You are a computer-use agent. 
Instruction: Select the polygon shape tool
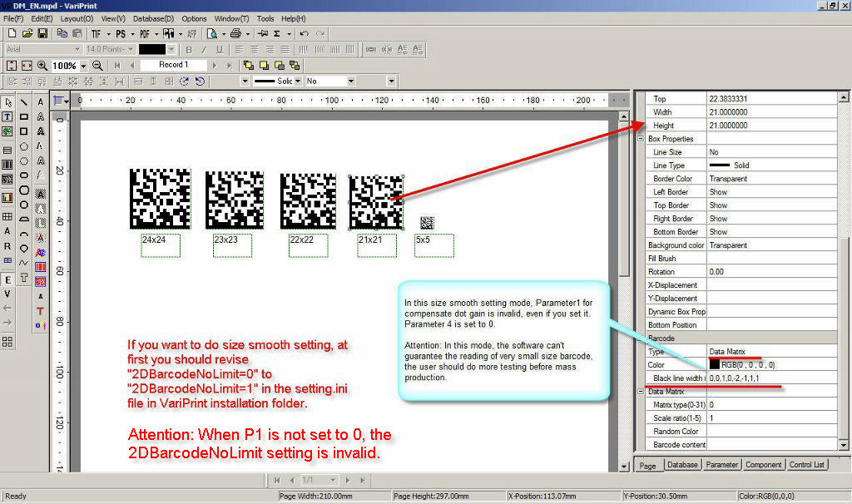(24, 146)
